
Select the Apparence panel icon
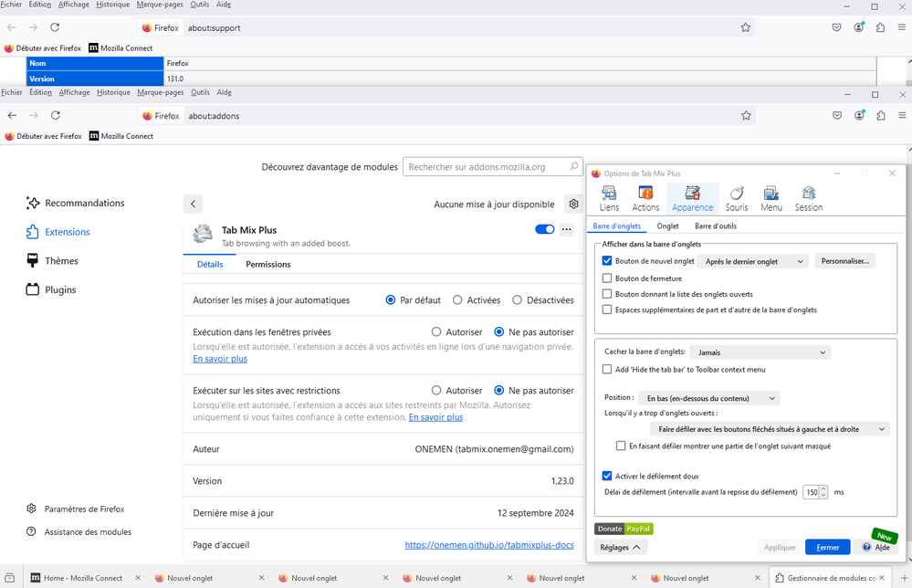pyautogui.click(x=692, y=198)
